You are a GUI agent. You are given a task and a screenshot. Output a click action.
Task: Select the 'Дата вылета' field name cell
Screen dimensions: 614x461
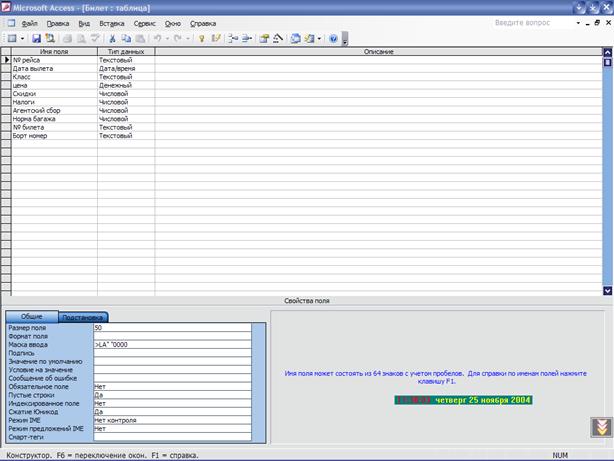52,68
